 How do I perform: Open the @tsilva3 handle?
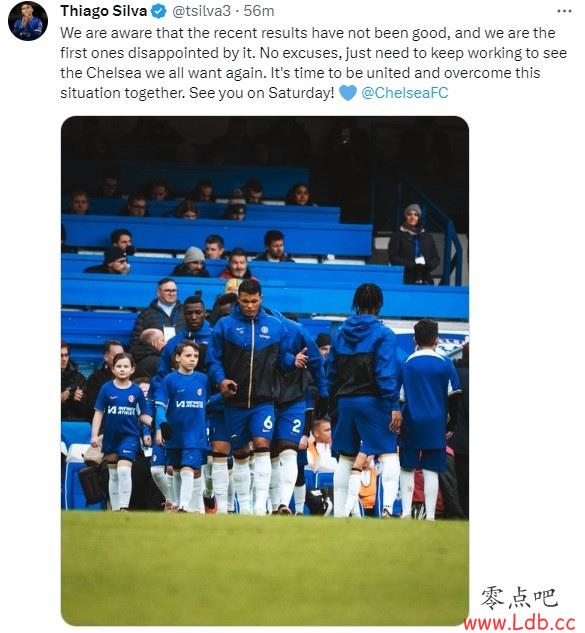coord(201,11)
